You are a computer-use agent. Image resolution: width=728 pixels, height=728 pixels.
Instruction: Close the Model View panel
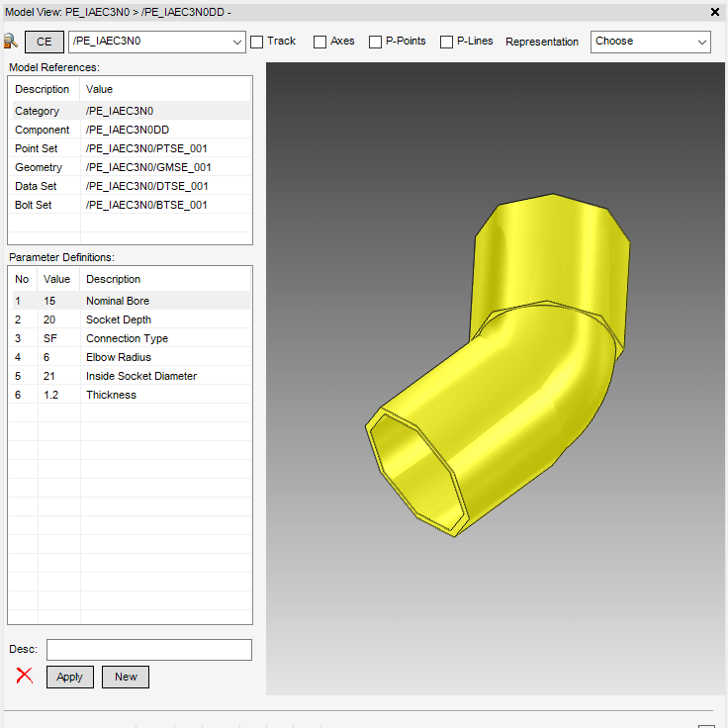coord(715,12)
